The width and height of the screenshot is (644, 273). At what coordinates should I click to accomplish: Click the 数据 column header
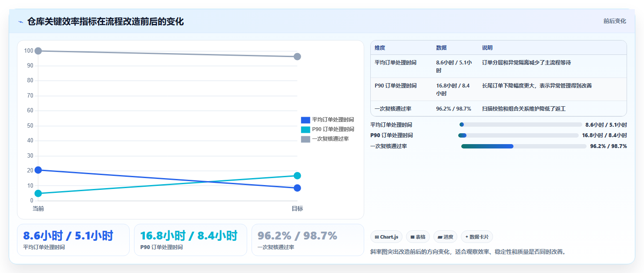click(441, 48)
